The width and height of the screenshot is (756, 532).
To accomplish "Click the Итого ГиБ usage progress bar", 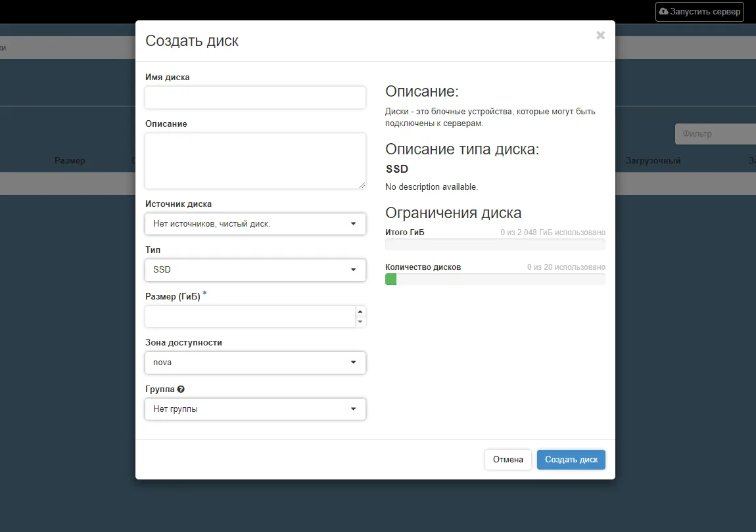I will tap(495, 244).
